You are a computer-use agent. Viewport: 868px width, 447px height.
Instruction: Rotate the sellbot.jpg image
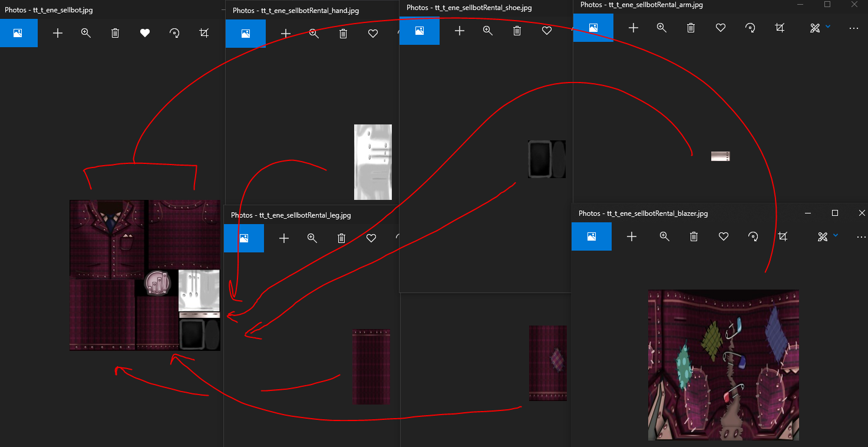pyautogui.click(x=174, y=33)
